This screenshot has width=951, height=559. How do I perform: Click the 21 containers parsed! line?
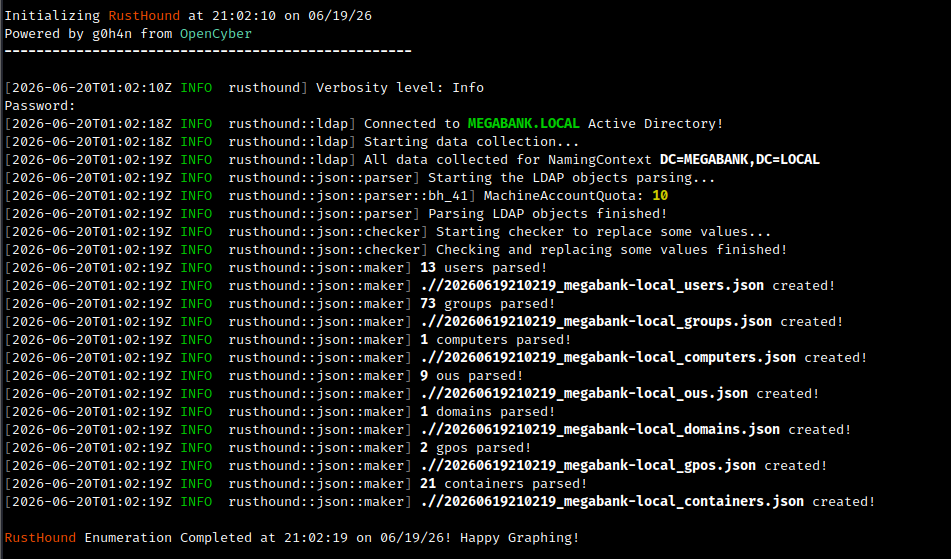pos(503,484)
